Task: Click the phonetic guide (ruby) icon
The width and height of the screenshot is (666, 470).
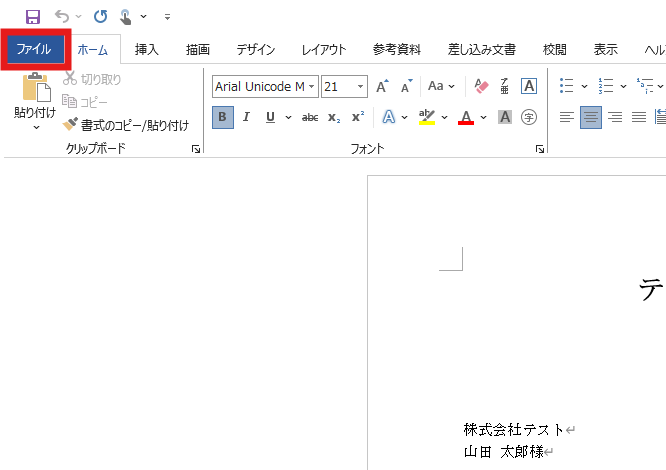Action: click(505, 86)
